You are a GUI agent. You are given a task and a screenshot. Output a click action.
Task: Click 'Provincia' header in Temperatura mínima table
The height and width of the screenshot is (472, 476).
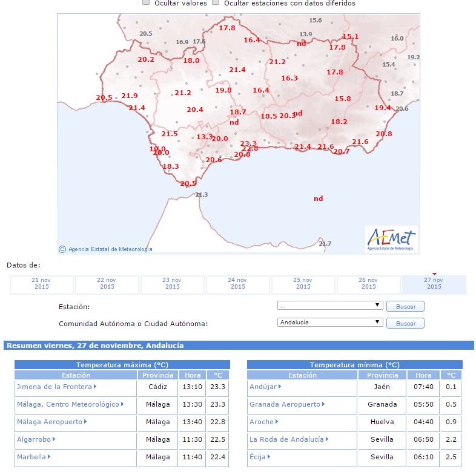click(x=382, y=375)
